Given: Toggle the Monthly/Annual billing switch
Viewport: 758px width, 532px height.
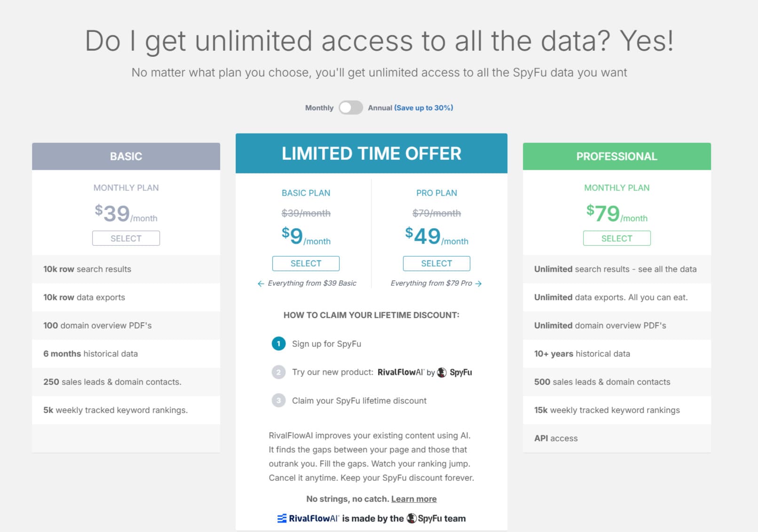Looking at the screenshot, I should point(351,108).
